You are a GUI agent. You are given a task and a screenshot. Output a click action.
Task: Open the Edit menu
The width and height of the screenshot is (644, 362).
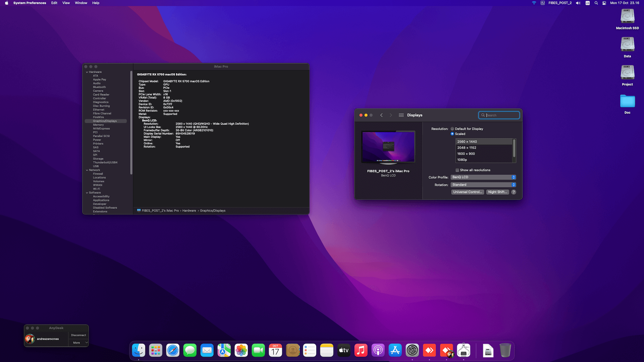click(x=54, y=3)
